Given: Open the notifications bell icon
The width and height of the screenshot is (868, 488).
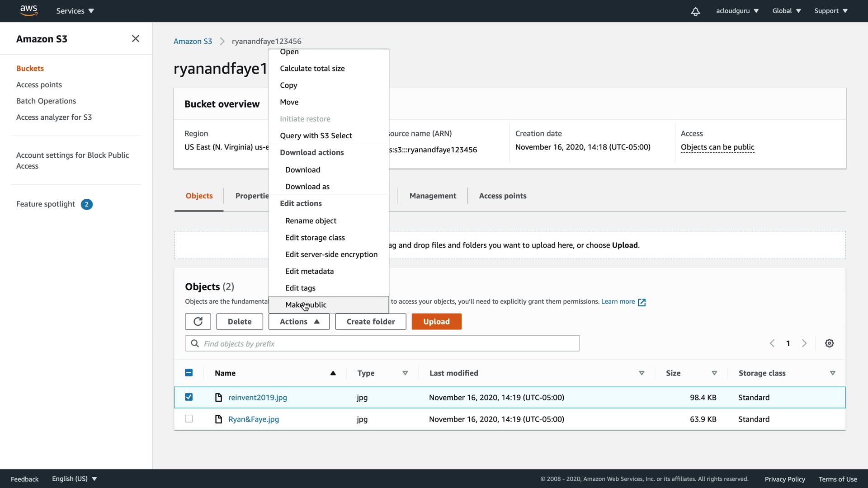Looking at the screenshot, I should point(695,11).
